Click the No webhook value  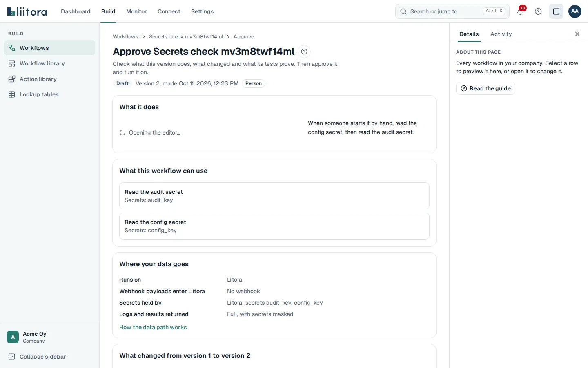pos(243,291)
